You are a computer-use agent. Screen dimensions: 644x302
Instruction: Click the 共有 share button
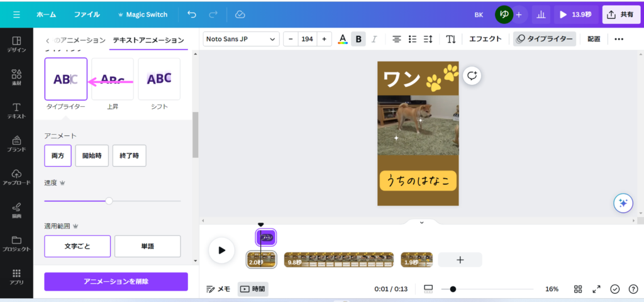pos(620,14)
